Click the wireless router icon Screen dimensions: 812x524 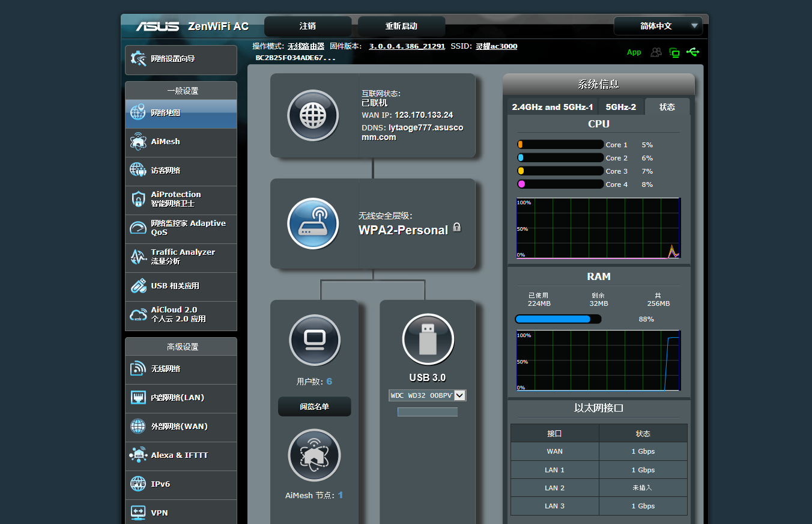tap(313, 224)
